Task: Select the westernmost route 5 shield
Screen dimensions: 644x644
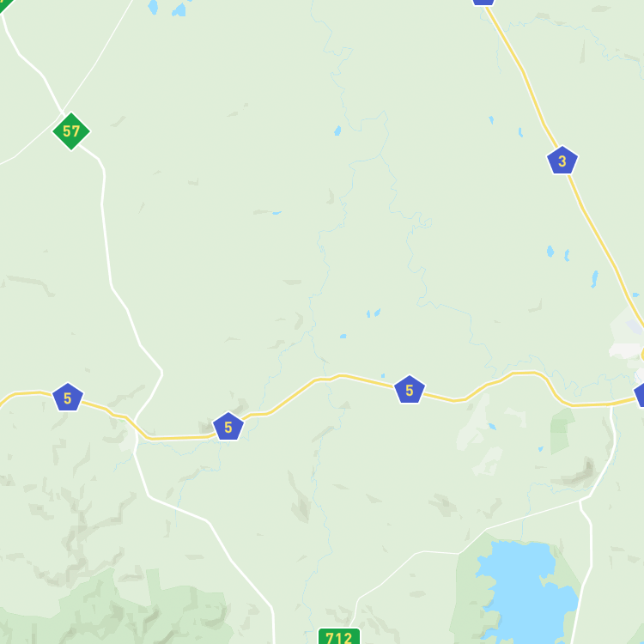Action: point(68,397)
